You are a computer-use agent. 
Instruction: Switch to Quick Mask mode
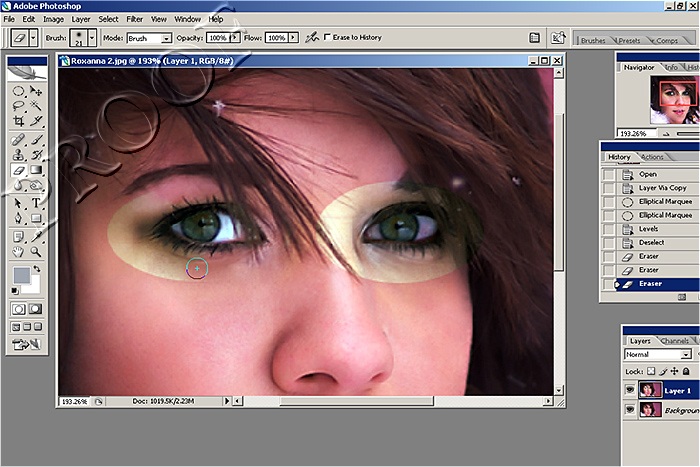click(x=35, y=309)
